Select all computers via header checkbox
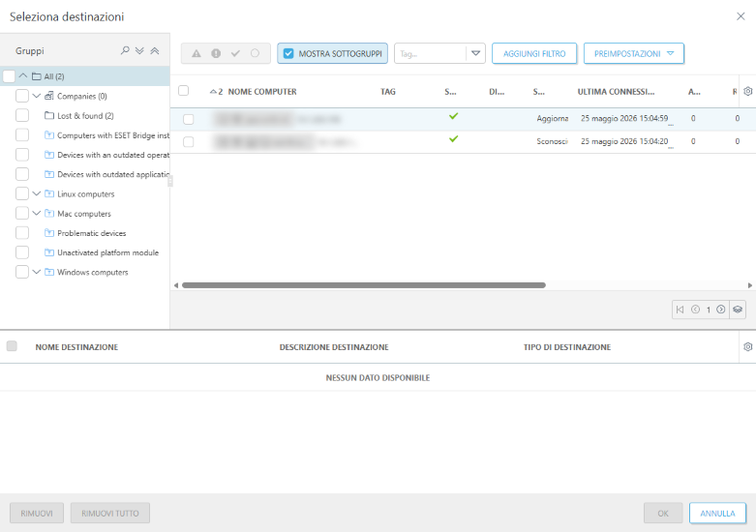Screen dimensions: 756x532 coord(184,91)
